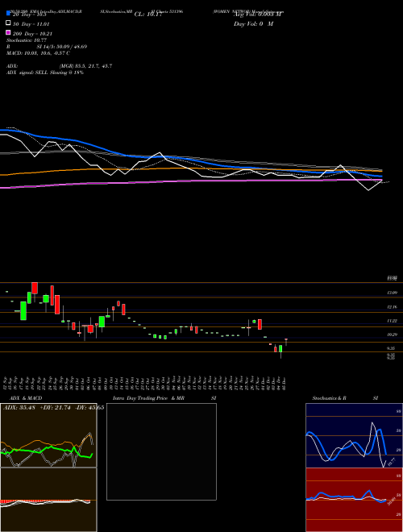Screen dimensions: 403x532
Task: Click 'ADX signal: SELL Slowing @ 18%' text
Action: point(45,73)
